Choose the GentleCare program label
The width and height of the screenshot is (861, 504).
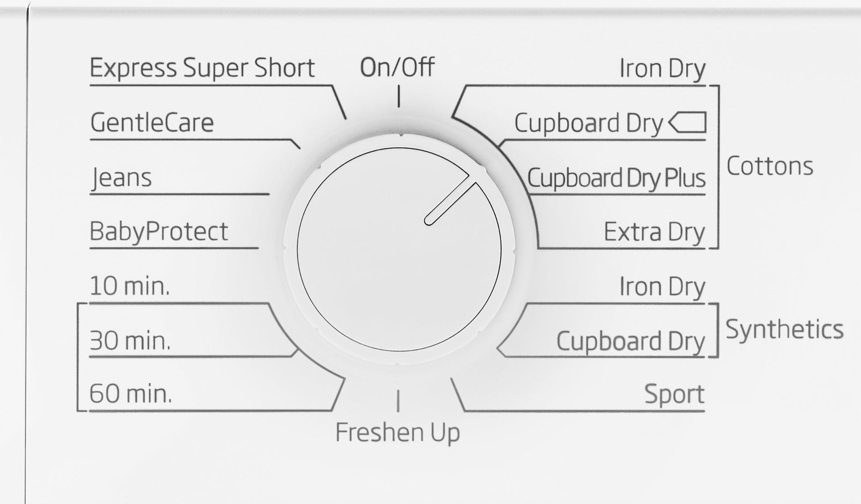pos(152,122)
